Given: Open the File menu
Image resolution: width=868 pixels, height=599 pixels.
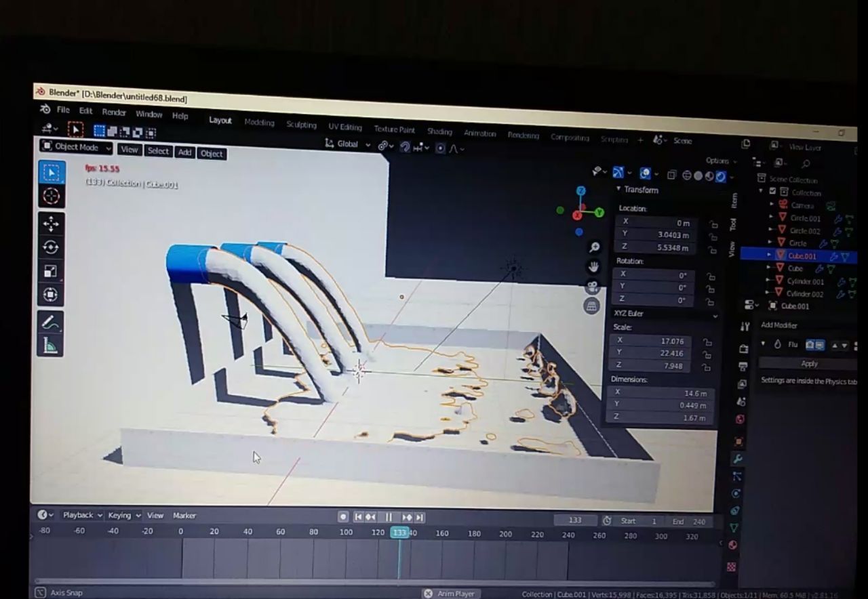Looking at the screenshot, I should coord(63,110).
